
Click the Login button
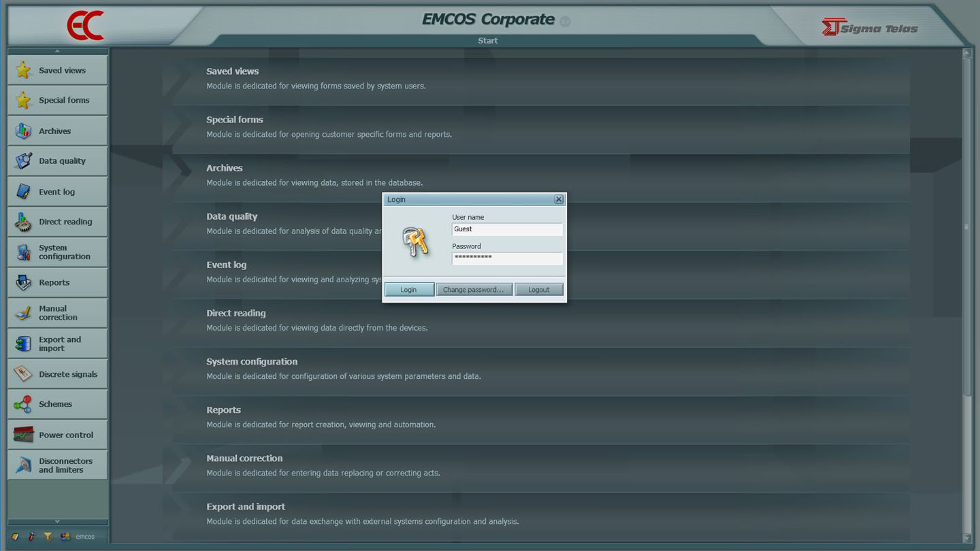click(x=409, y=290)
